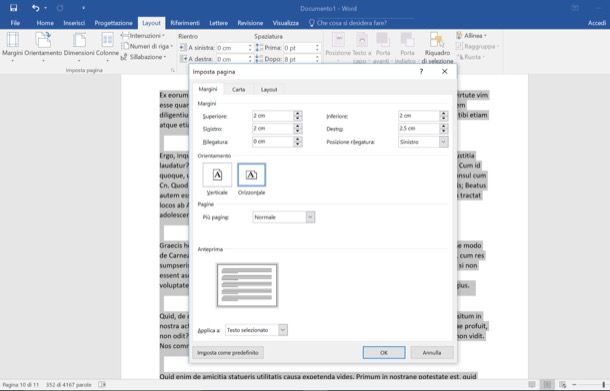Click the page count status text
This screenshot has width=610, height=391.
21,385
